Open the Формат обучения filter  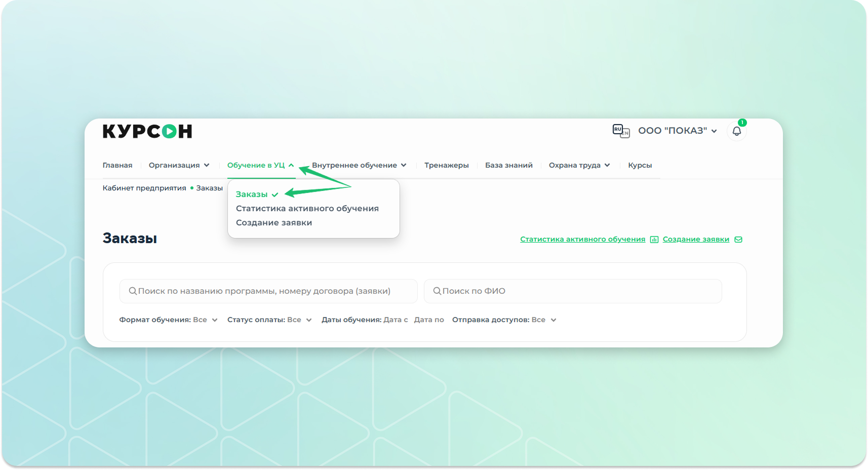point(168,320)
